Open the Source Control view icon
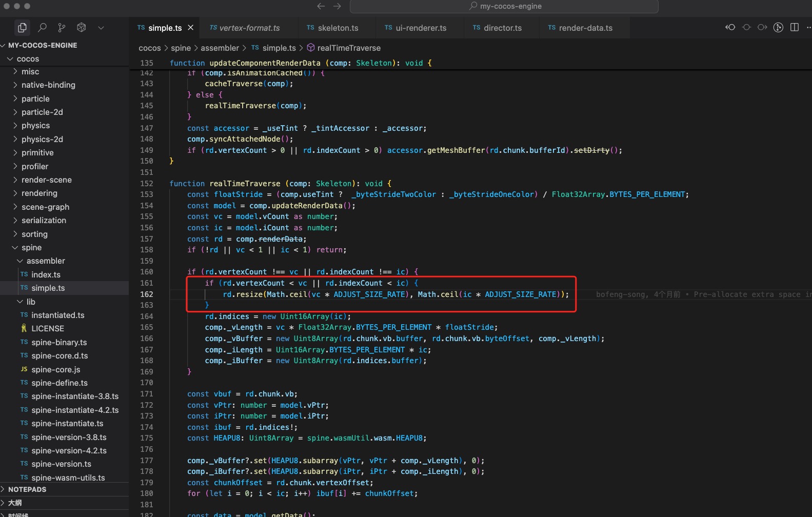 (x=62, y=28)
